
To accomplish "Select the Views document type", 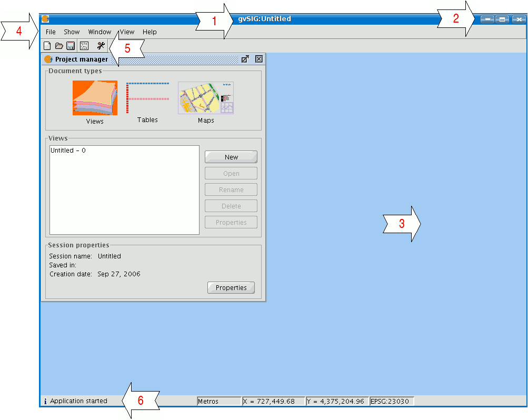I will click(95, 102).
